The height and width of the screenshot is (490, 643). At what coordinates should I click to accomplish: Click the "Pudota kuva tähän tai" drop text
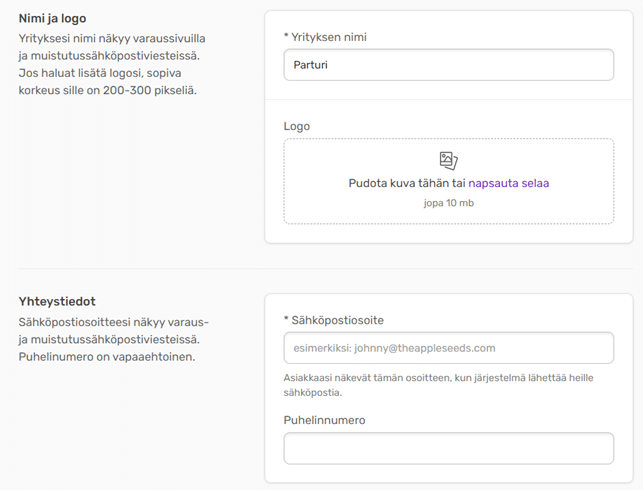coord(406,183)
